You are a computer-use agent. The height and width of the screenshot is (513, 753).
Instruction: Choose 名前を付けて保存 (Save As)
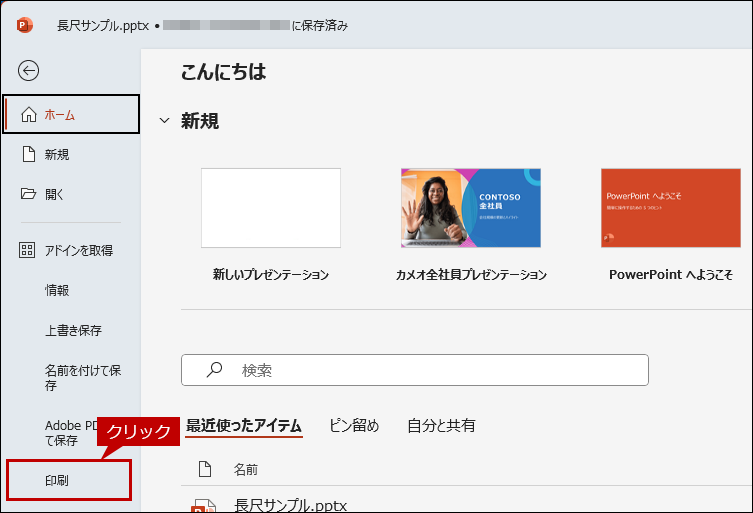[x=82, y=377]
